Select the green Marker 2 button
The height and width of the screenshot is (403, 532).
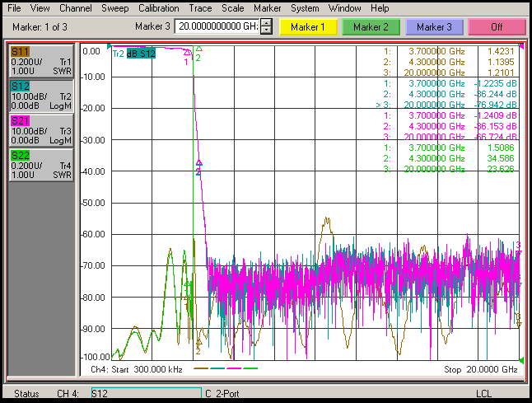[370, 27]
